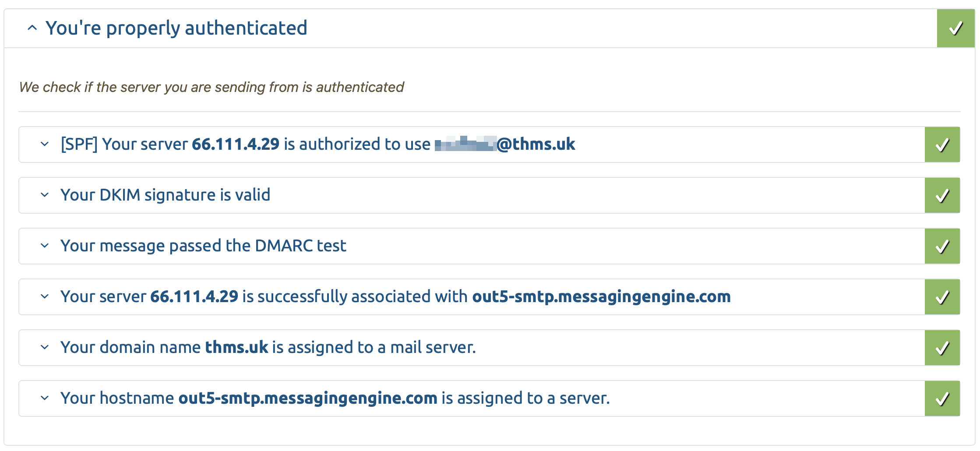Expand the thms.uk mail server assignment row
The image size is (980, 451).
[x=44, y=348]
